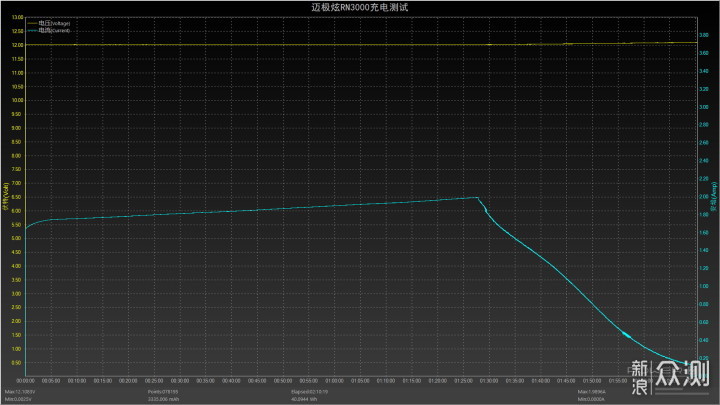720x405 pixels.
Task: Click the 00:00:00 time axis label
Action: (x=25, y=381)
